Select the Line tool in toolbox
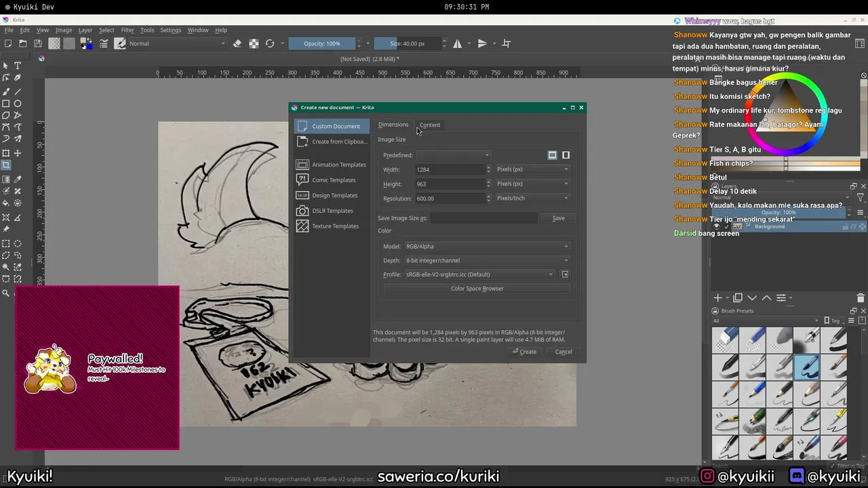 click(x=18, y=91)
